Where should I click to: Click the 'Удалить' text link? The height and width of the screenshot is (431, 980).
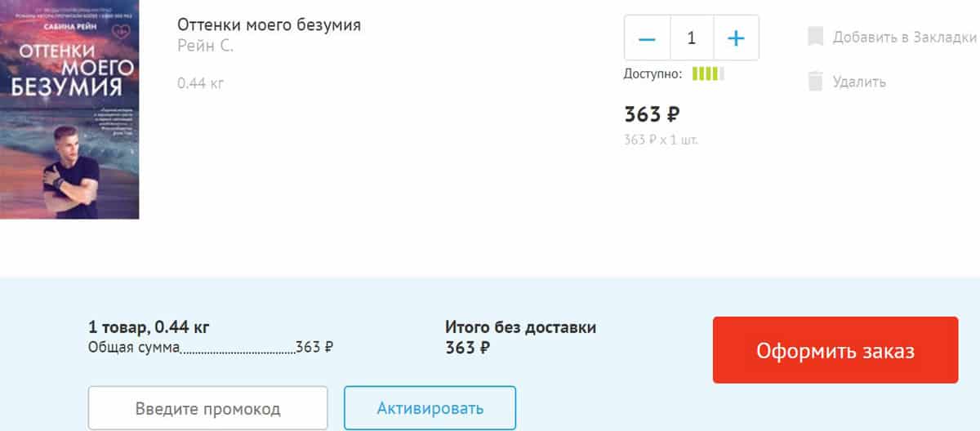[x=859, y=82]
